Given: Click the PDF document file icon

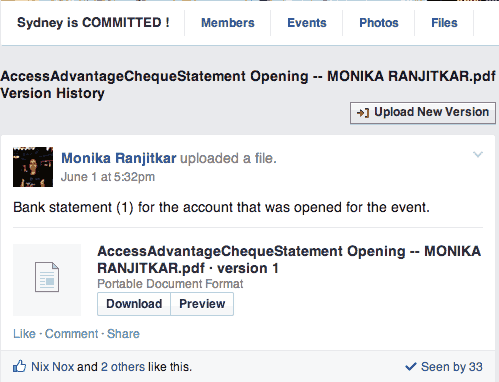Looking at the screenshot, I should [47, 277].
